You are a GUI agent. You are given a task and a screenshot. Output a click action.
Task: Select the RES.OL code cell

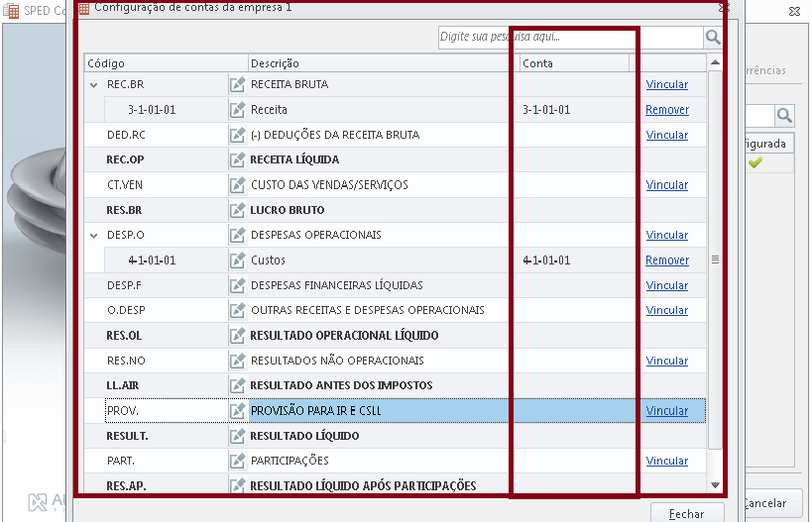click(x=124, y=336)
